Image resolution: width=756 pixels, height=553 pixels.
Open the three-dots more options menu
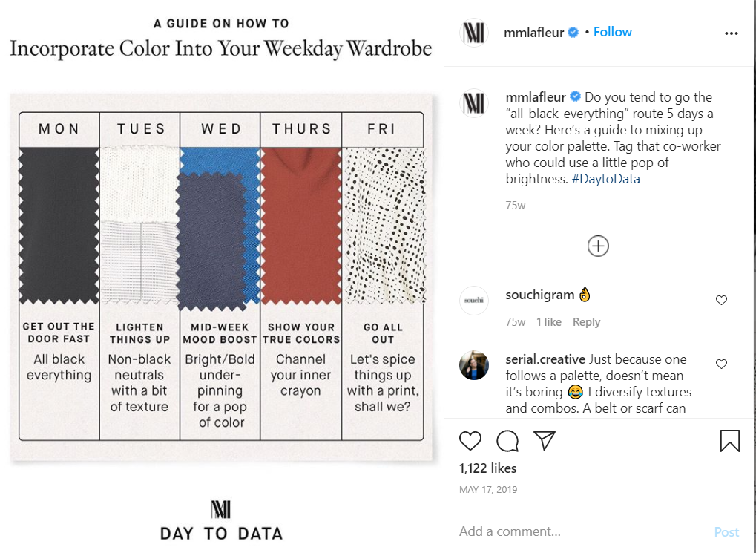[x=732, y=33]
